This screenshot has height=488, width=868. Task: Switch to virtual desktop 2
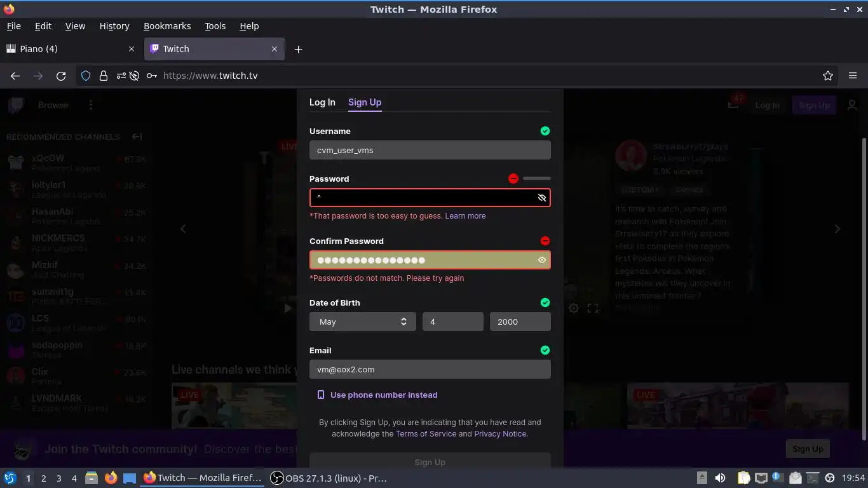coord(43,478)
